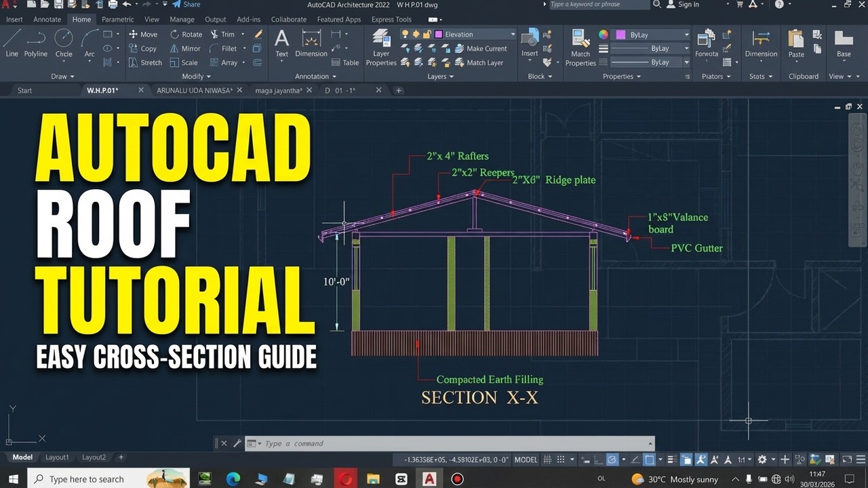The width and height of the screenshot is (868, 488).
Task: Select the Polyline tool
Action: tap(35, 43)
